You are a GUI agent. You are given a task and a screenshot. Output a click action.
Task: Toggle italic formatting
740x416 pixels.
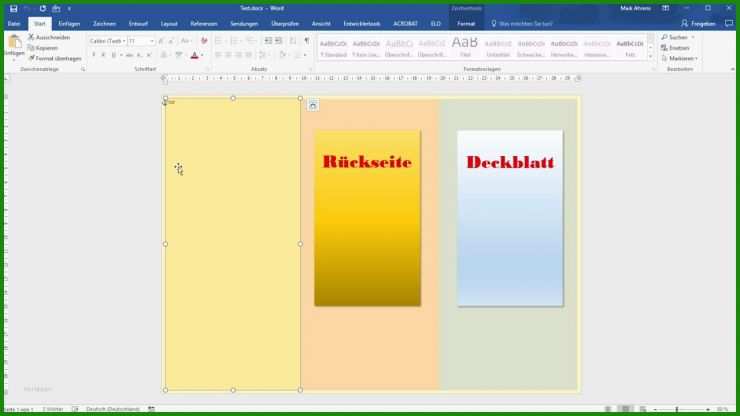pyautogui.click(x=103, y=55)
